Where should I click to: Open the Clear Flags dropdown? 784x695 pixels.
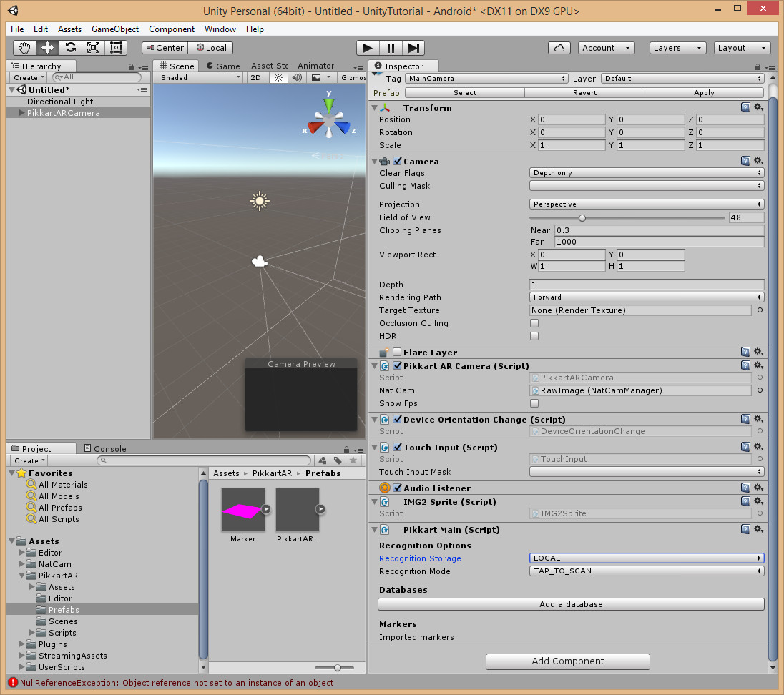pos(647,173)
